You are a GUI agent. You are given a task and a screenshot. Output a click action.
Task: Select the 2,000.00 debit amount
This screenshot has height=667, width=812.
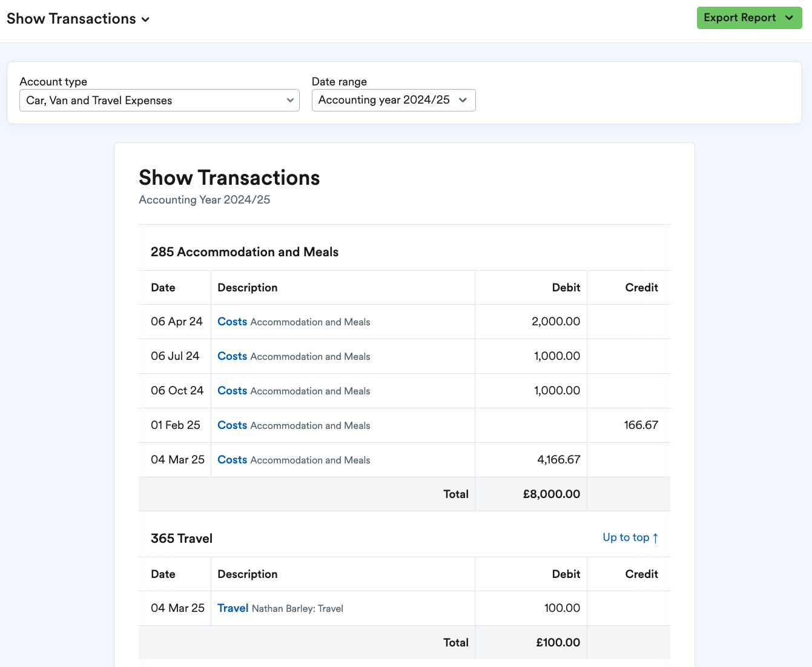click(556, 322)
